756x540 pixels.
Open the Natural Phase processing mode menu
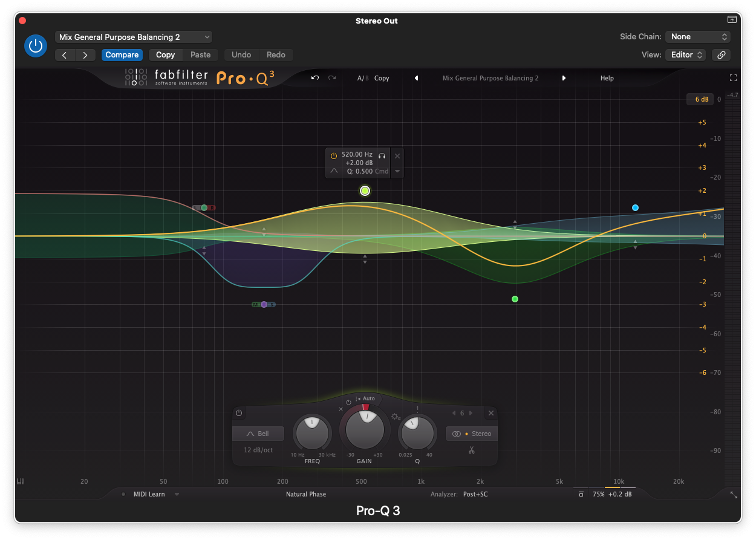tap(306, 494)
